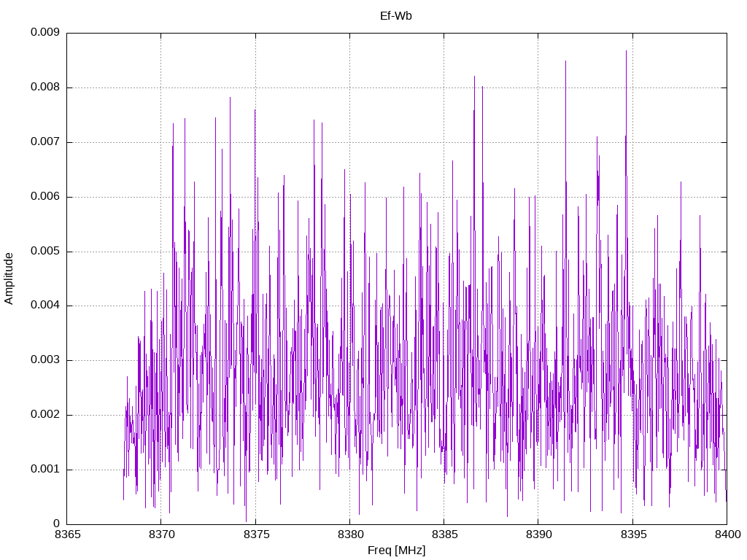Click the y-axis tick label 0.009
This screenshot has height=560, width=747.
click(45, 32)
